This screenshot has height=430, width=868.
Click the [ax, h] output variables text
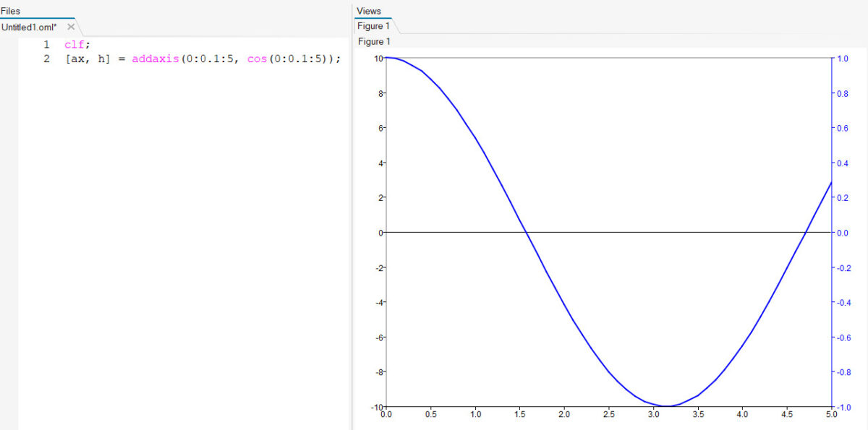point(90,59)
